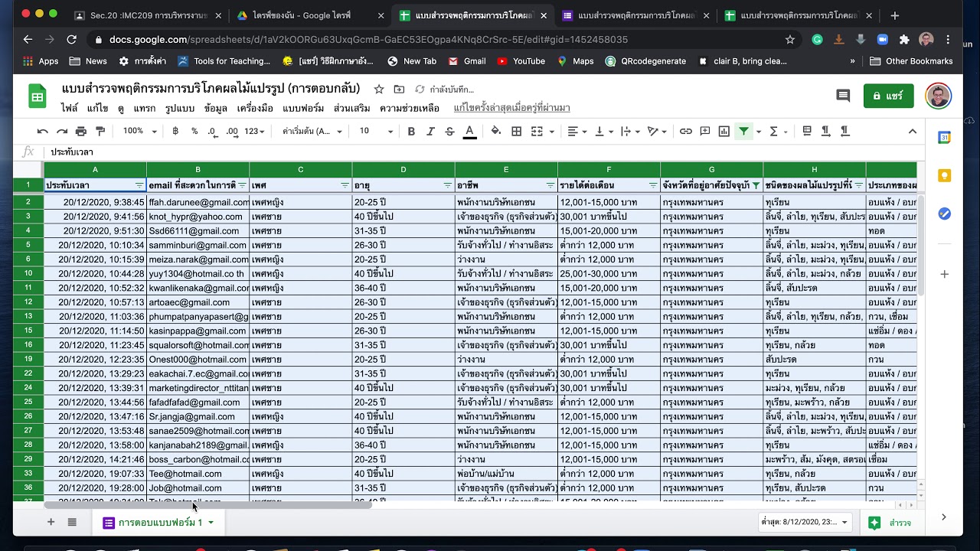Open comment history icon
The image size is (980, 551).
pyautogui.click(x=843, y=96)
